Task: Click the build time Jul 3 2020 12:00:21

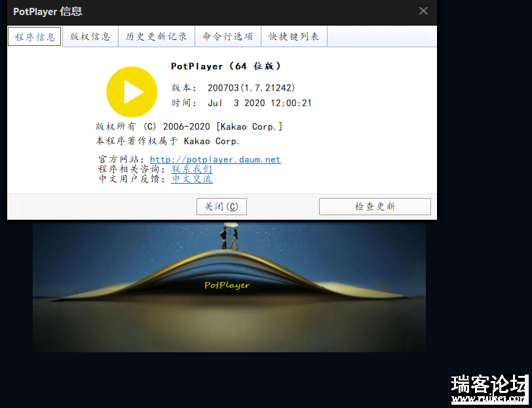Action: click(259, 103)
